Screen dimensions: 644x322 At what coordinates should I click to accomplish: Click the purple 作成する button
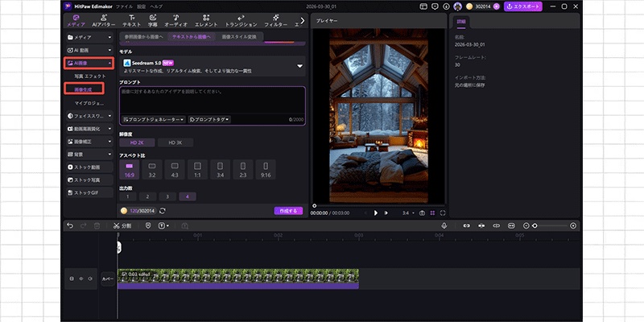click(288, 211)
